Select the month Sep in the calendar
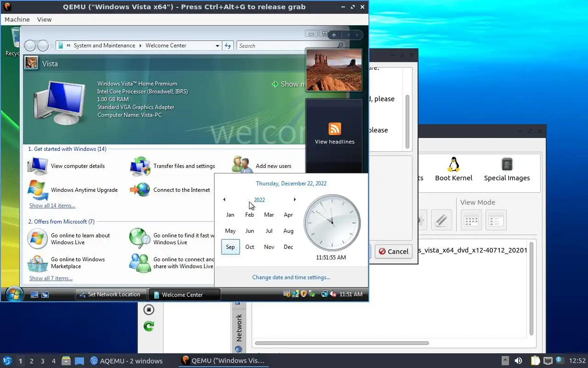This screenshot has width=588, height=368. 230,247
